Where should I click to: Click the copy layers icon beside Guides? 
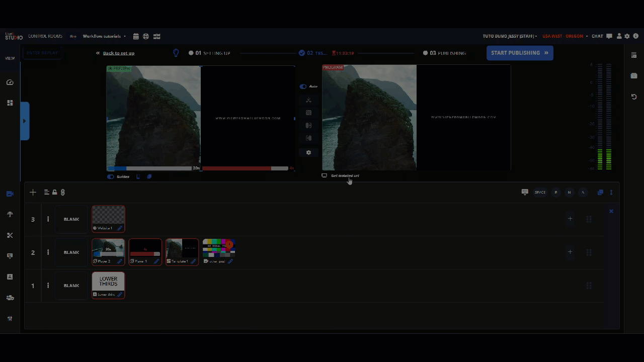[149, 176]
